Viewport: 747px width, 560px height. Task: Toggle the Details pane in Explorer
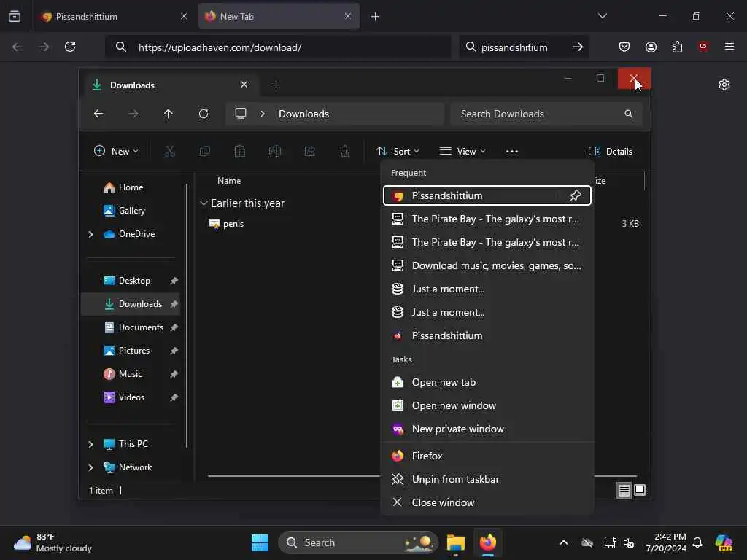[611, 152]
